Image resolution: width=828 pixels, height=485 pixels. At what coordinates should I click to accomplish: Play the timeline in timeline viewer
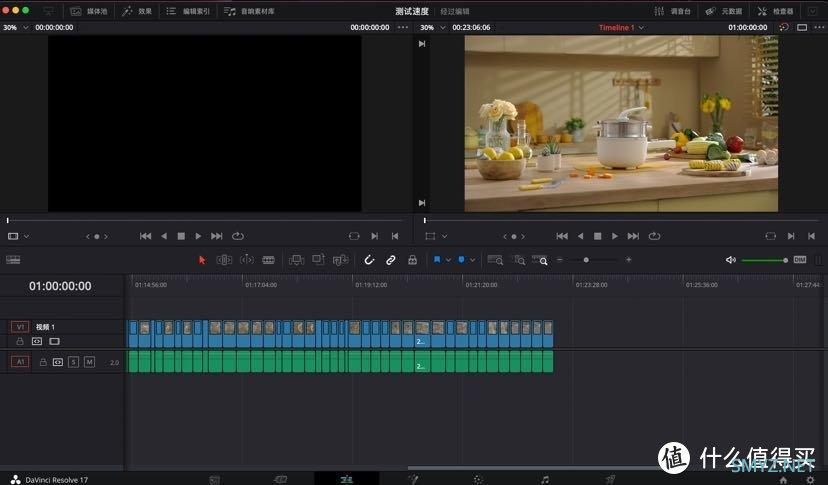pos(615,236)
